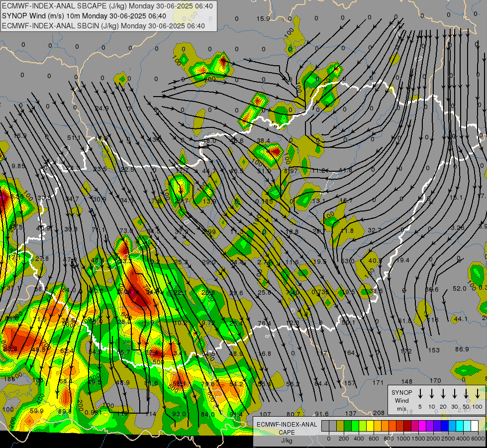Image resolution: width=487 pixels, height=448 pixels.
Task: Pick the dark red swatch at CAPE 1000
Action: [407, 426]
